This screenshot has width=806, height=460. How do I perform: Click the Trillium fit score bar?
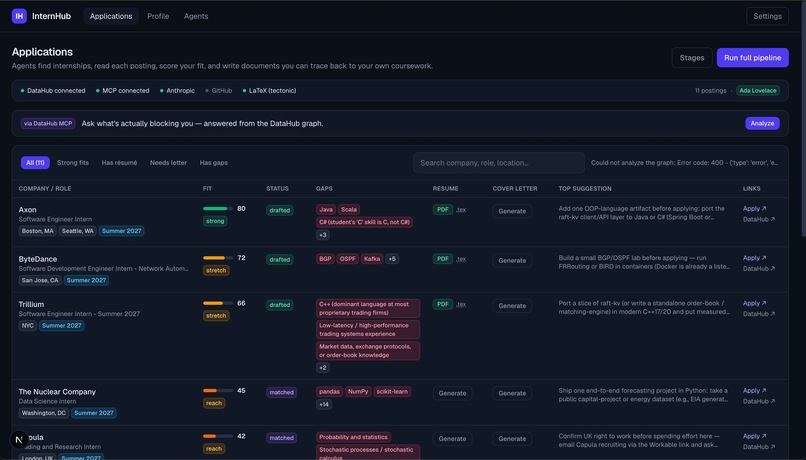218,303
